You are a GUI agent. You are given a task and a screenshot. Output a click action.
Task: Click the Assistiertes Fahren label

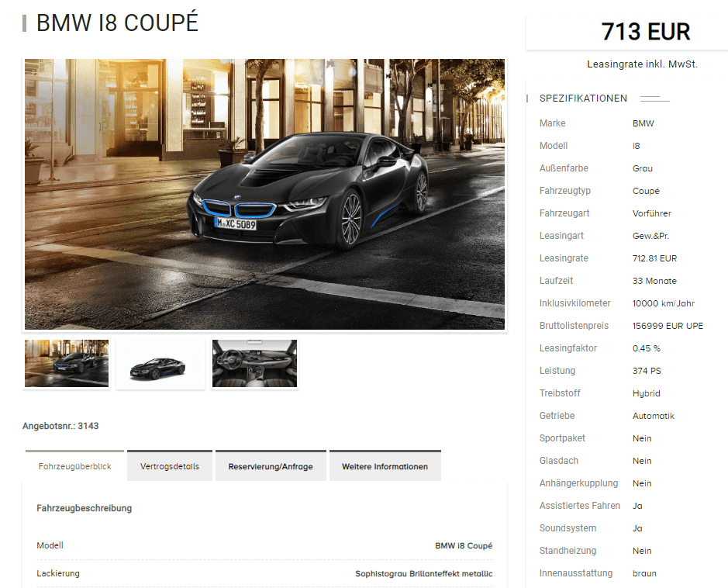(580, 505)
